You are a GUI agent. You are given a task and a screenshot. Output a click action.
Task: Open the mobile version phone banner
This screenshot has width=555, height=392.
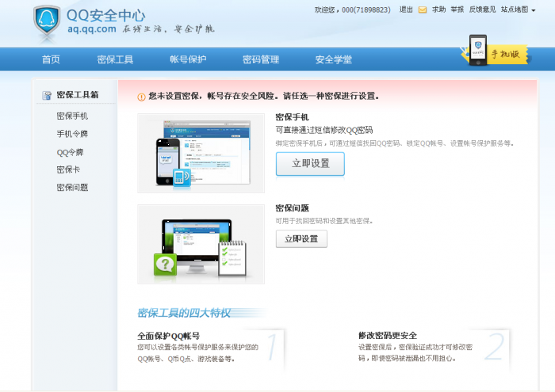[496, 52]
